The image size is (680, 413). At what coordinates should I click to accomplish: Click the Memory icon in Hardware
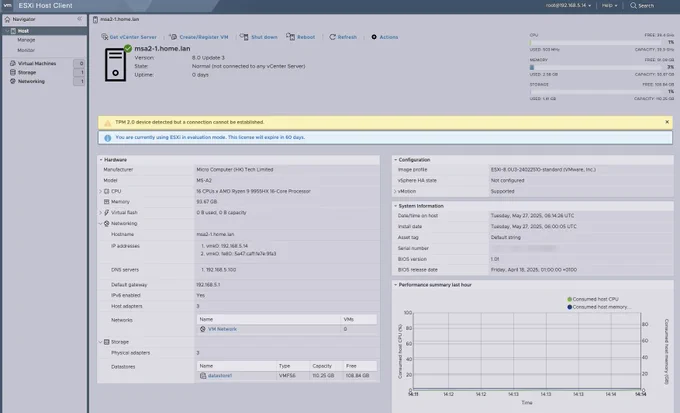[106, 202]
